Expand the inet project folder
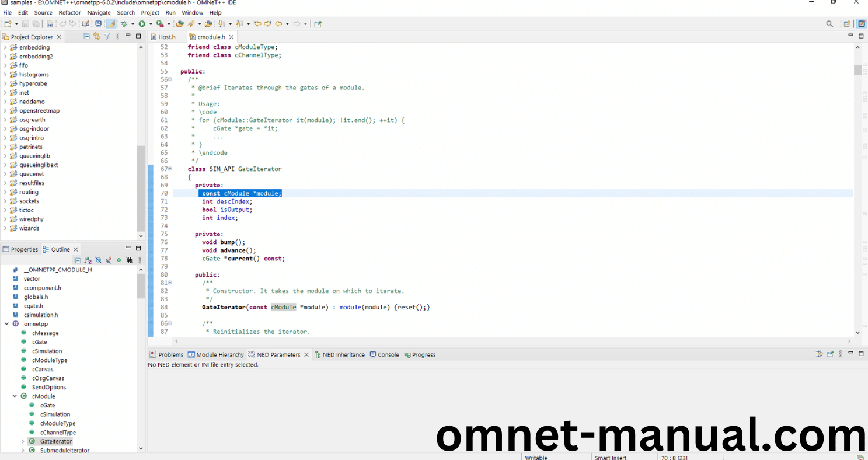 pos(5,93)
